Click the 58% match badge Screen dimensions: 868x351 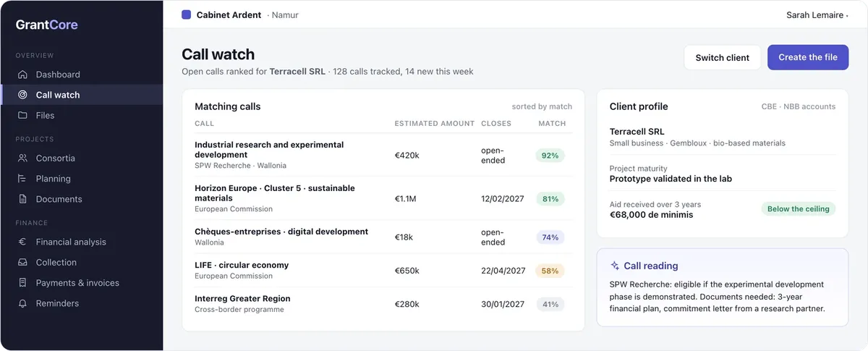550,271
